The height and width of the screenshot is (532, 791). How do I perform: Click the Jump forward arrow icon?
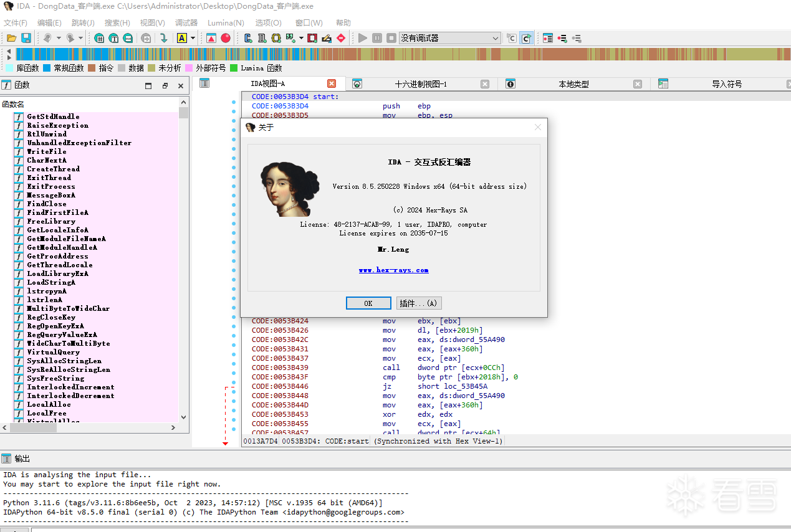coord(70,38)
